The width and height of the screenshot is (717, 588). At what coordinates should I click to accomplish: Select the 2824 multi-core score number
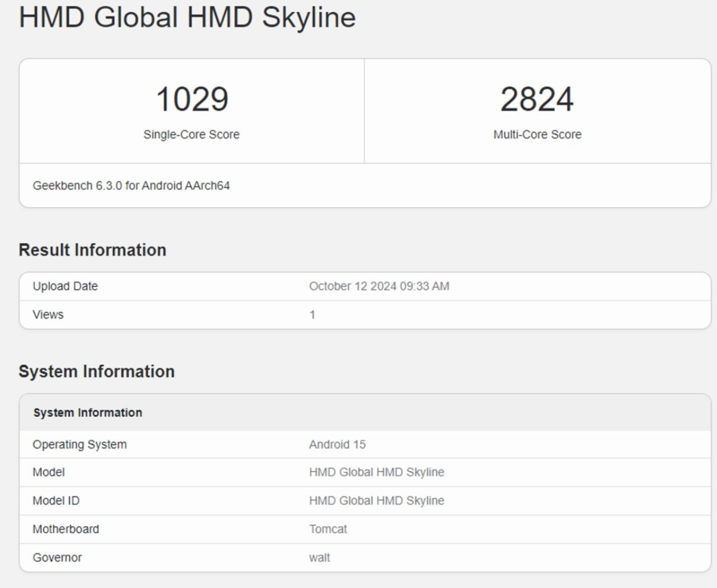click(537, 99)
